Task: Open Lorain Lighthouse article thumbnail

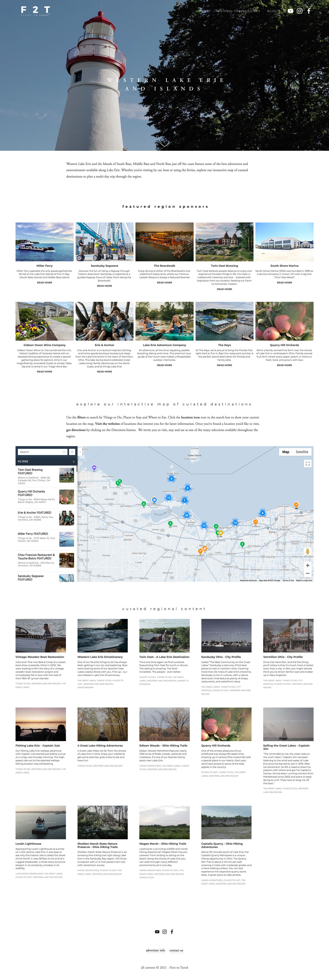Action: [x=41, y=822]
